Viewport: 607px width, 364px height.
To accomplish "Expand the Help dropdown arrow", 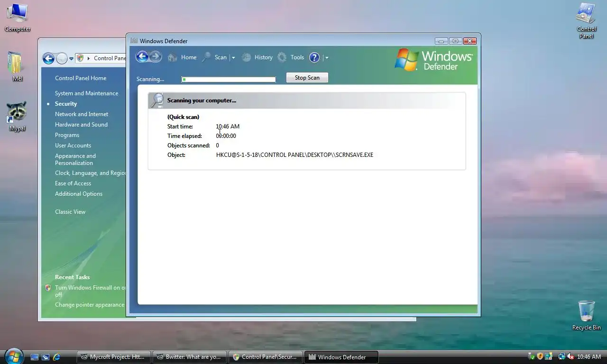I will tap(327, 58).
